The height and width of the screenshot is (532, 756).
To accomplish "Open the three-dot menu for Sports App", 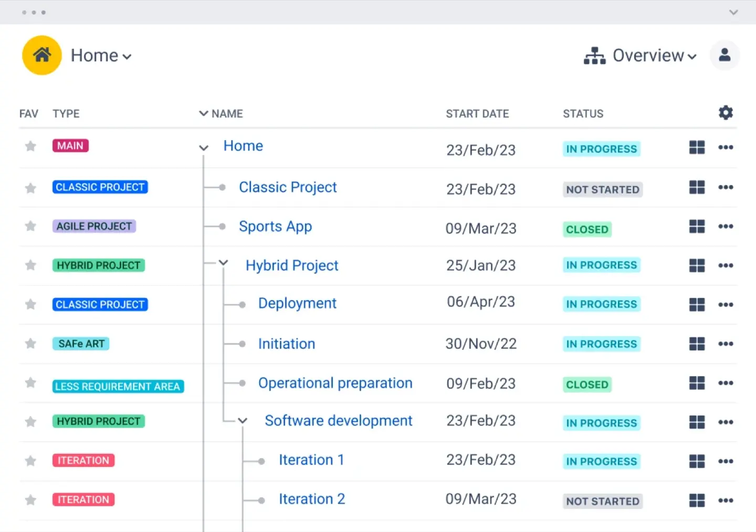I will [726, 226].
